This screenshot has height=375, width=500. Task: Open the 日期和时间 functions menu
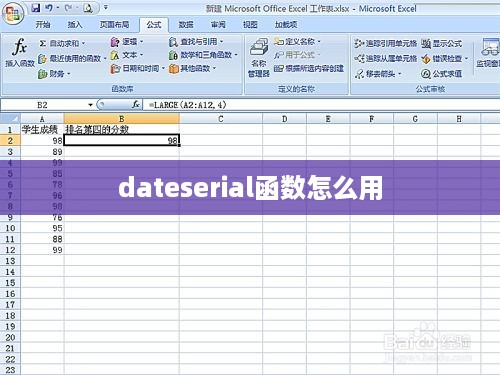pos(137,69)
